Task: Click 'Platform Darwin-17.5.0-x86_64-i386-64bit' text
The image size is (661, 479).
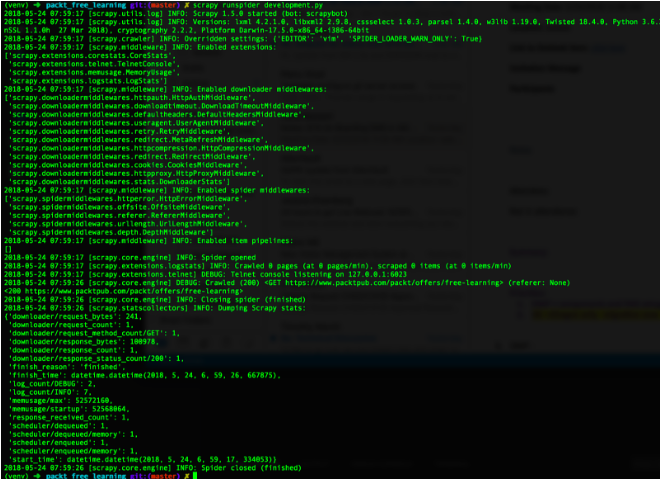Action: pos(285,30)
